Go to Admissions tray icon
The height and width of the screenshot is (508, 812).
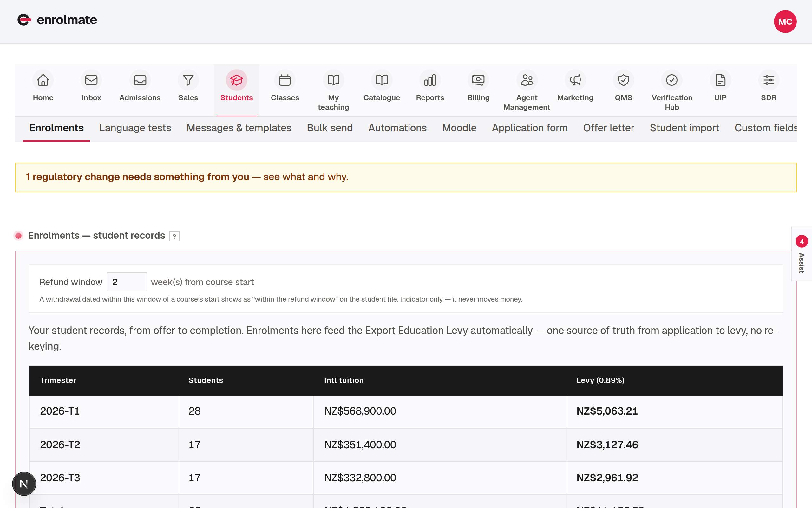(140, 80)
